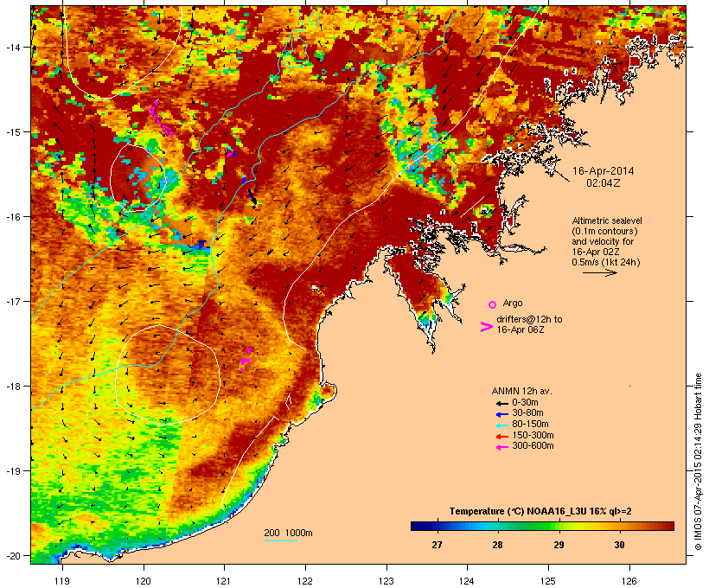This screenshot has height=588, width=709.
Task: Click the 'Temperature (°C) NOAA16_L3U' colorbar title
Action: [x=518, y=511]
